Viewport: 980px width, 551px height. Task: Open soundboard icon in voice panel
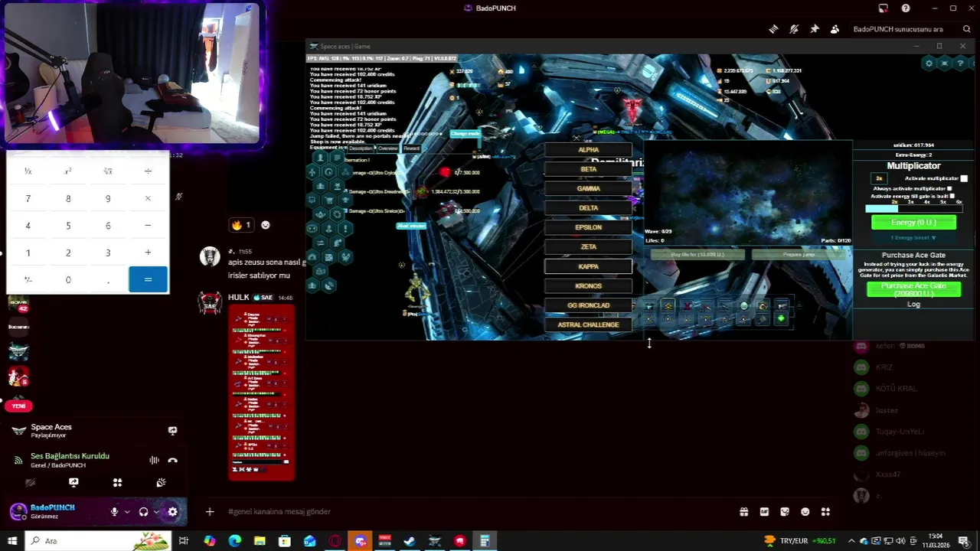coord(161,483)
